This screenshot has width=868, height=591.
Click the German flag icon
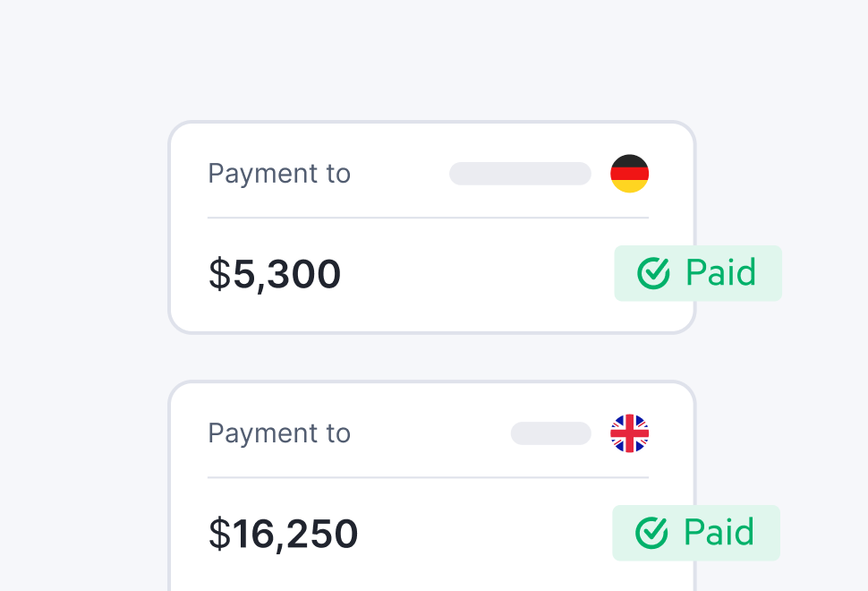(629, 174)
